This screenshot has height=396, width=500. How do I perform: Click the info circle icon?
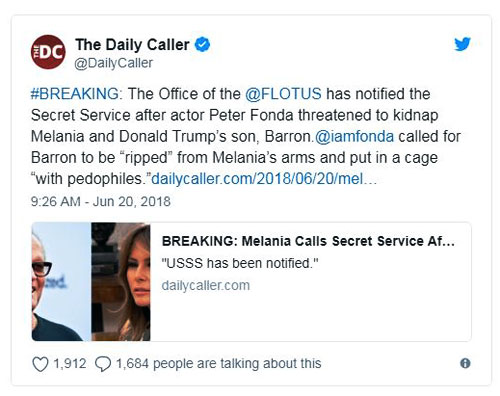click(x=465, y=363)
